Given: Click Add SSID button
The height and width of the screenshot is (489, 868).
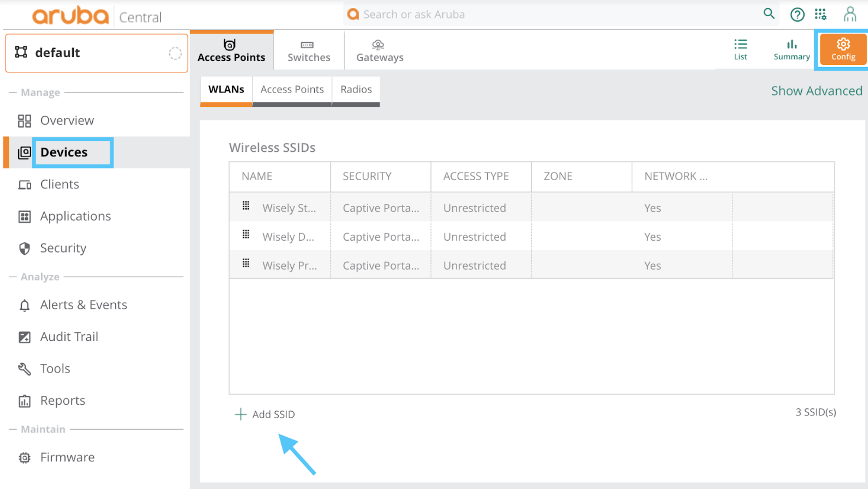Looking at the screenshot, I should pos(265,414).
